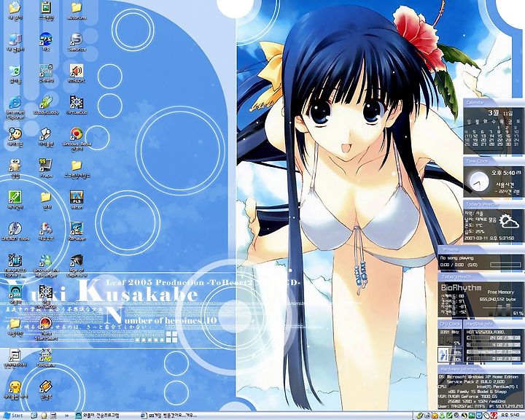Click the red tray icon beside clock
525x420 pixels.
pyautogui.click(x=494, y=416)
